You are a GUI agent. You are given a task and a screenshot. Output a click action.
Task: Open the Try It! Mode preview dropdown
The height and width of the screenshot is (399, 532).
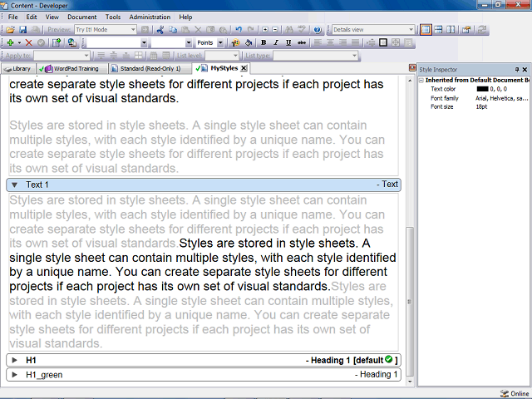point(133,30)
